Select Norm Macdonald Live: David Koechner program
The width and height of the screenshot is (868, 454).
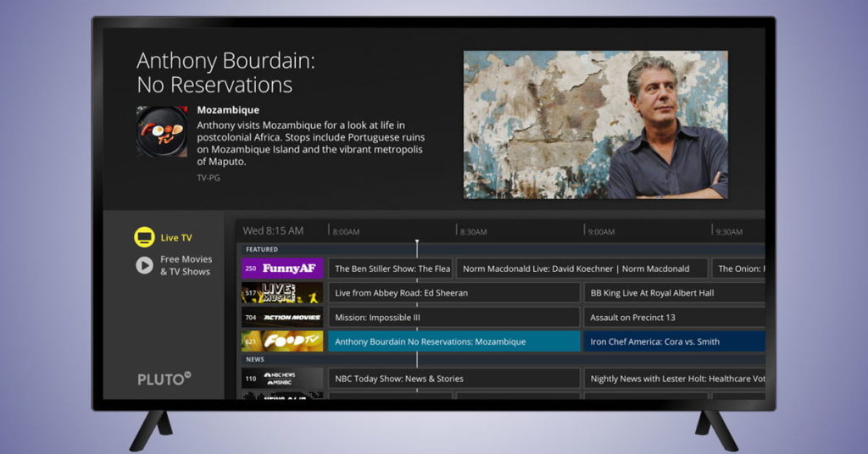(x=581, y=269)
